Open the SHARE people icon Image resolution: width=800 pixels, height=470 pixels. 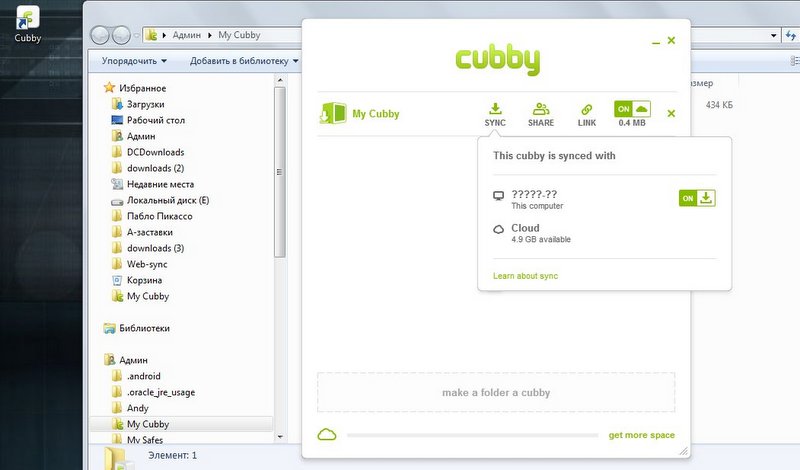click(541, 109)
